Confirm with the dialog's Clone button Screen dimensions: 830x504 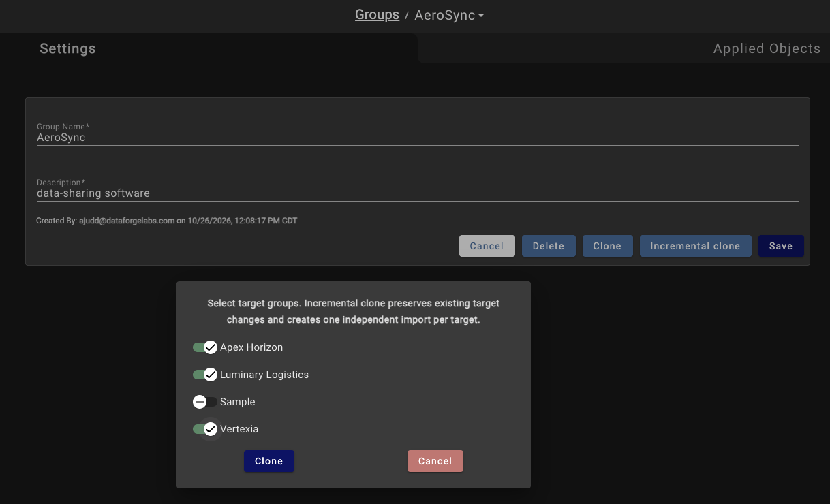click(x=269, y=461)
